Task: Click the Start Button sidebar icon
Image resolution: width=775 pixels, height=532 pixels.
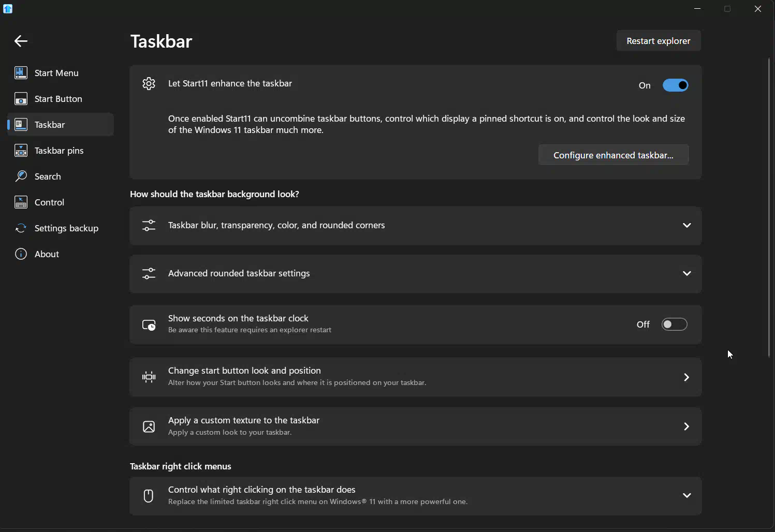Action: pos(21,99)
